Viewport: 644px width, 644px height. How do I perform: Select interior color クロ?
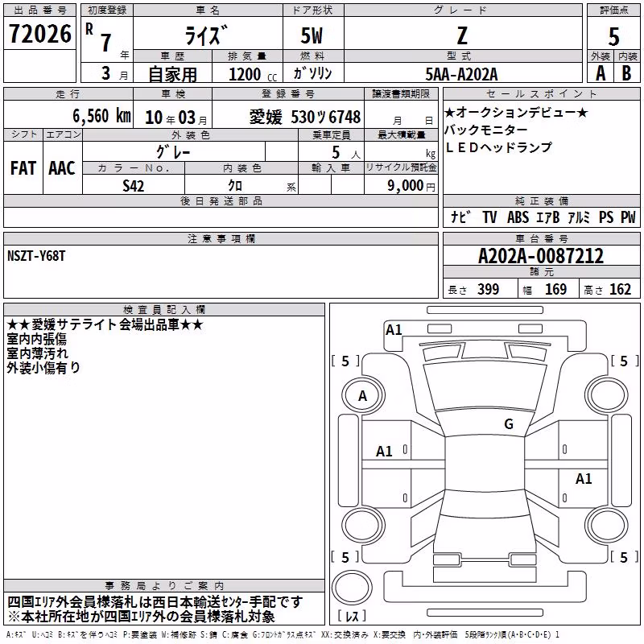click(x=235, y=186)
